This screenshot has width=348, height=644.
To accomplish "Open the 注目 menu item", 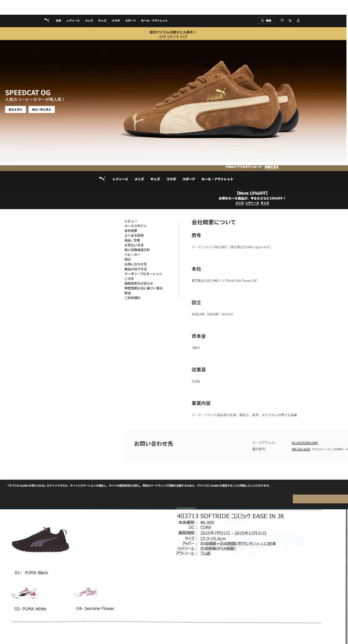I will coord(58,21).
